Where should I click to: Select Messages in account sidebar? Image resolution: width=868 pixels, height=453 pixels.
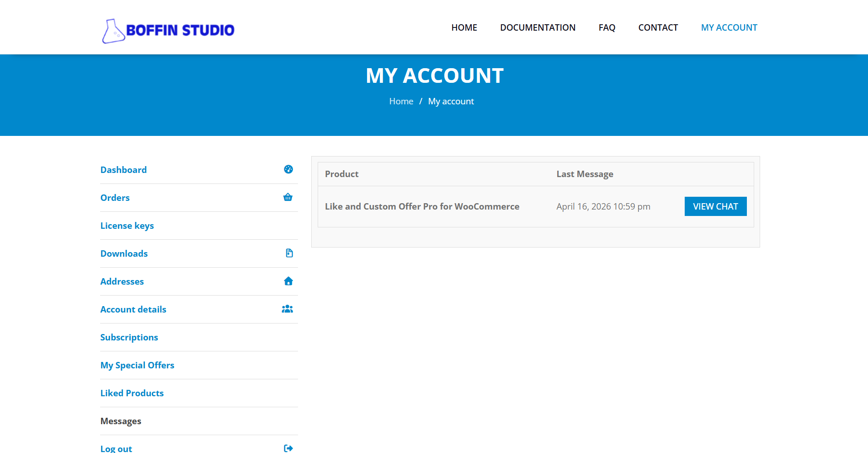click(x=121, y=421)
